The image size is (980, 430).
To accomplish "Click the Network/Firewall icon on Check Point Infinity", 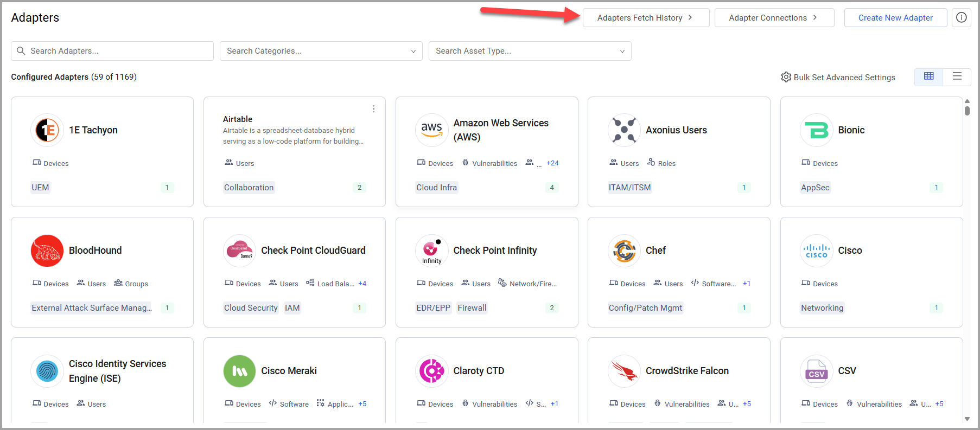I will pyautogui.click(x=502, y=283).
